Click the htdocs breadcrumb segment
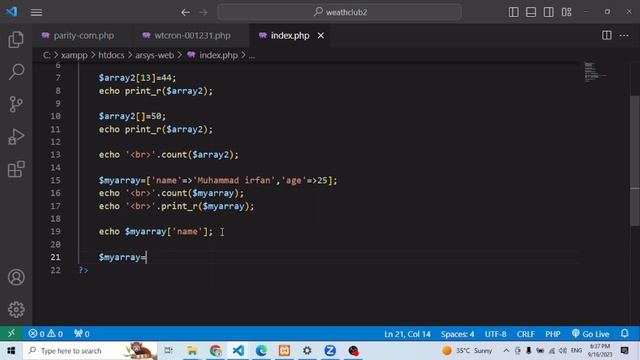 [111, 55]
